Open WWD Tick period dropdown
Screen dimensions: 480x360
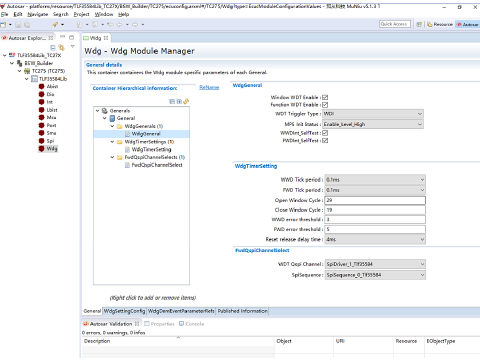click(x=375, y=180)
